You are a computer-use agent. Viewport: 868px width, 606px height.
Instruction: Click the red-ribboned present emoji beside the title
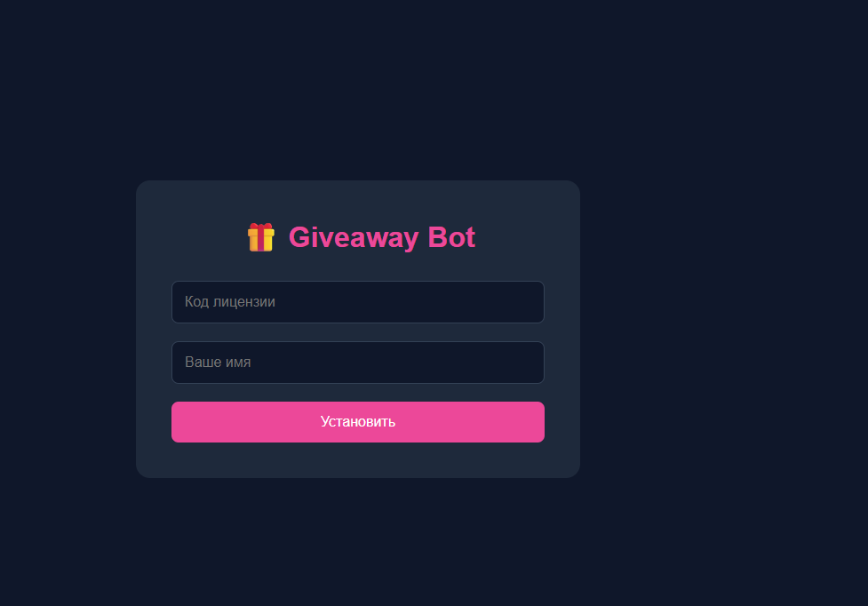pyautogui.click(x=260, y=237)
